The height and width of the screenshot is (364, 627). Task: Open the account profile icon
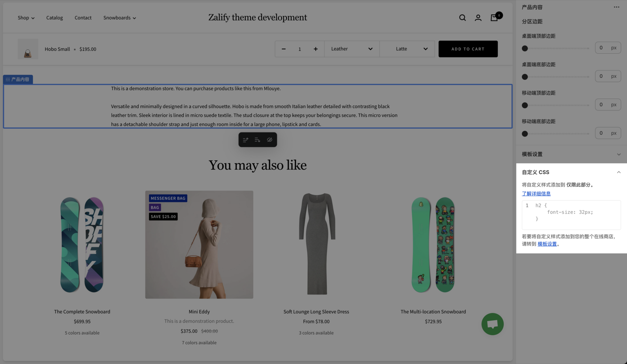[478, 18]
